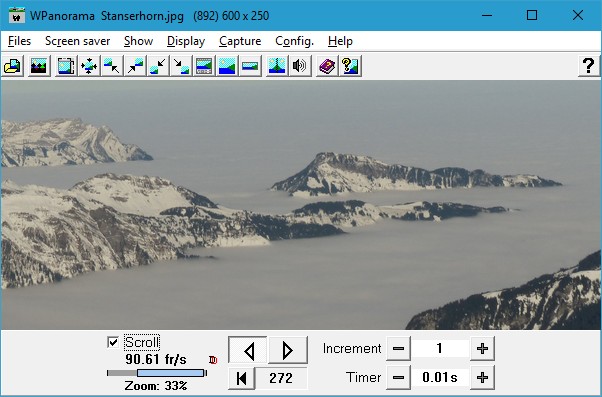Open the purple help book icon
The width and height of the screenshot is (602, 397).
pos(327,66)
